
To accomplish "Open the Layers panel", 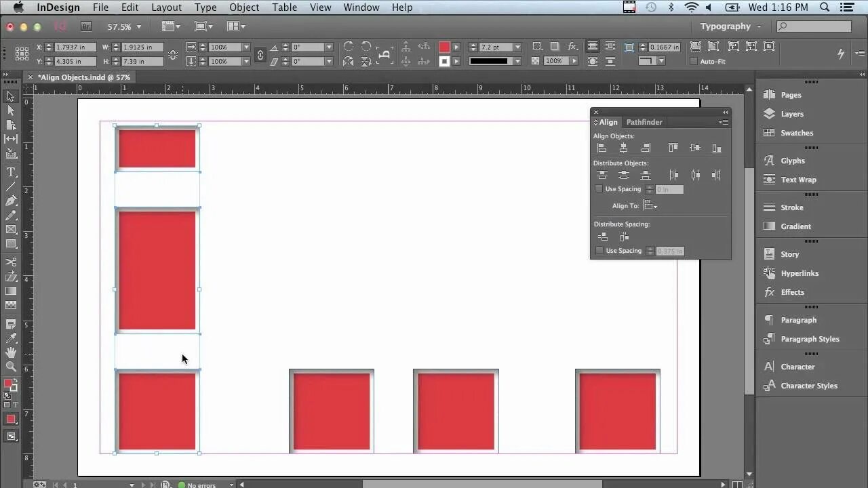I will click(x=792, y=114).
